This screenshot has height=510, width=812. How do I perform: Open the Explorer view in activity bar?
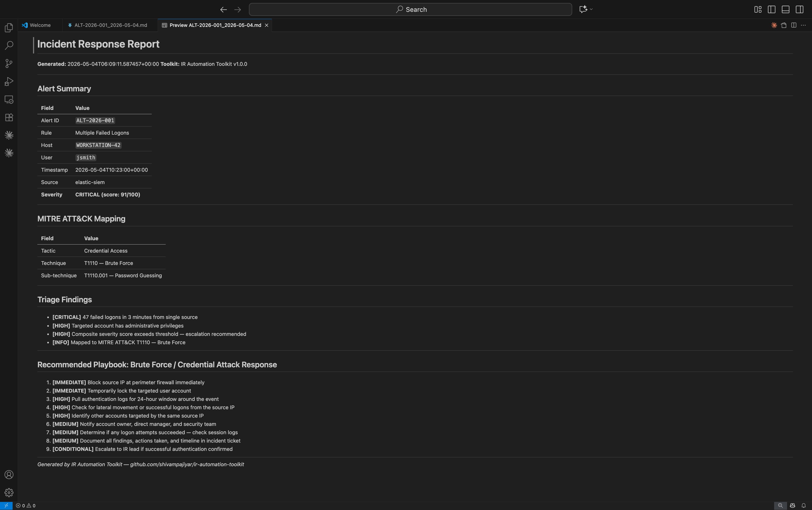click(x=9, y=28)
